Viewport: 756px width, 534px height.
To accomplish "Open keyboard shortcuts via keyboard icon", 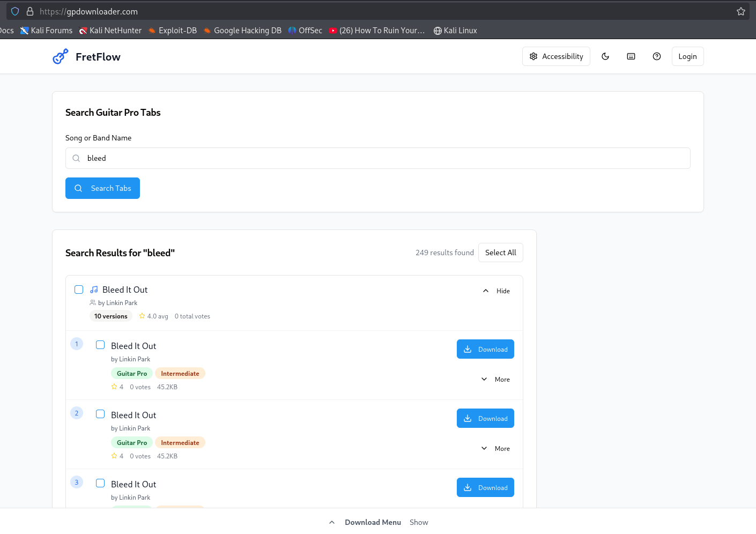I will 631,56.
